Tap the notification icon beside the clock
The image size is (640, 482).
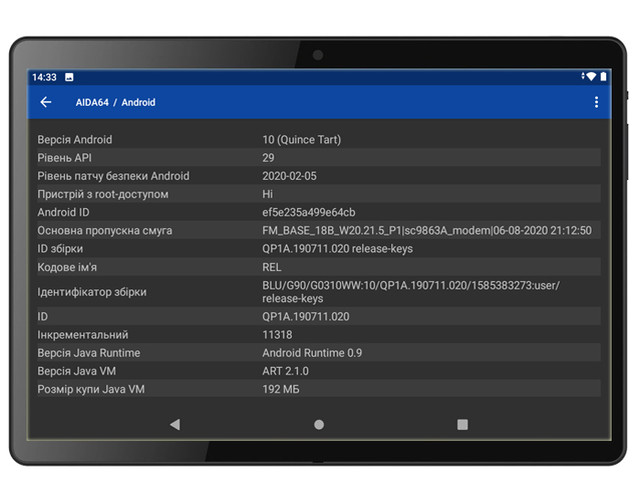click(69, 77)
